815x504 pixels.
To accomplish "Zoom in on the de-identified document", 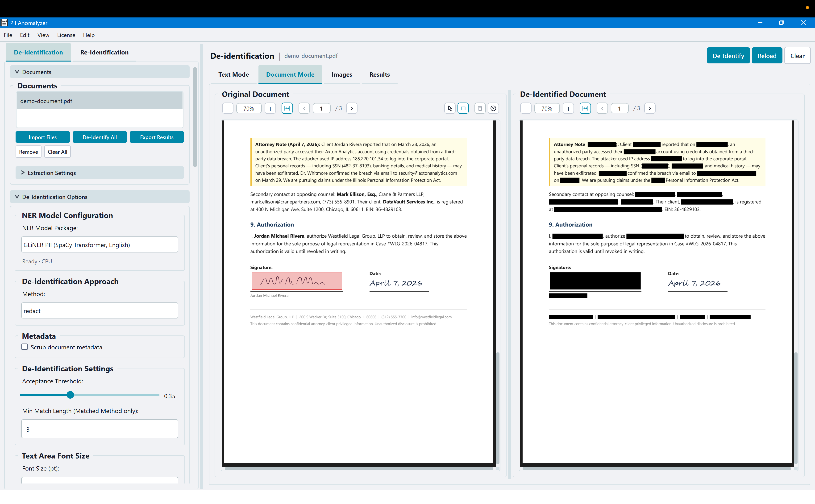I will (568, 108).
